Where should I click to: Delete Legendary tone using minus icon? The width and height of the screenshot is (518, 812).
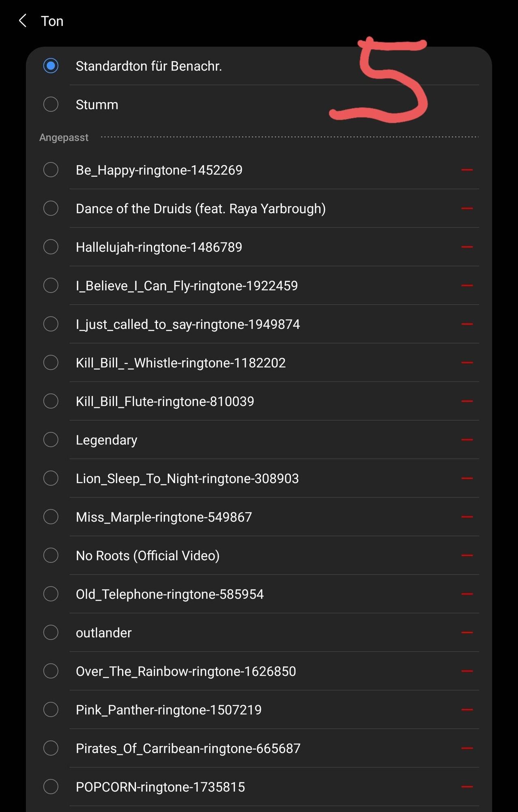tap(467, 440)
